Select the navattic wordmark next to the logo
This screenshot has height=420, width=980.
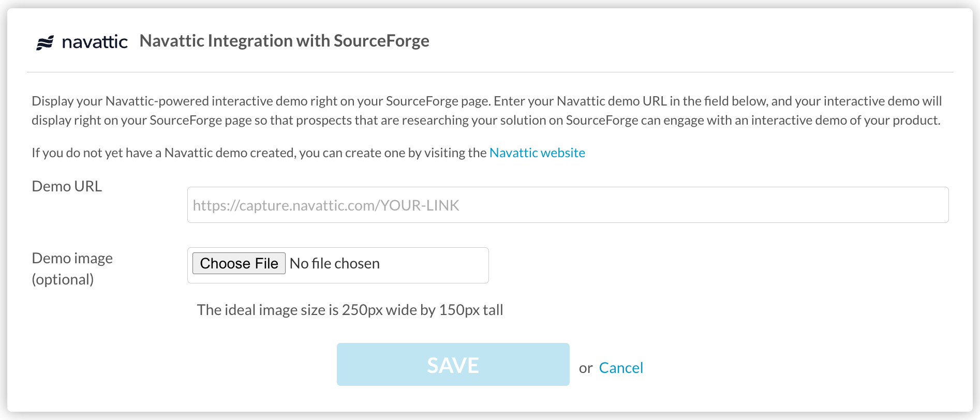[x=95, y=41]
